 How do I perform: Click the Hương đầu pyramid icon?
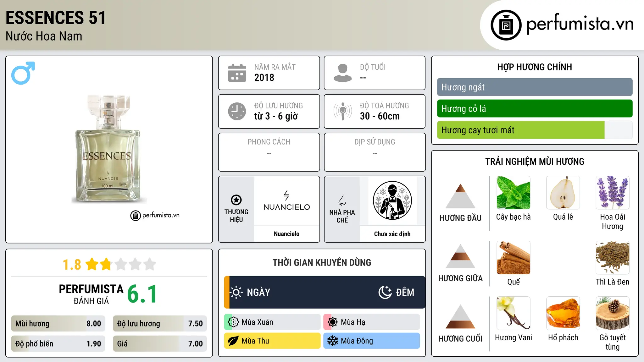460,196
